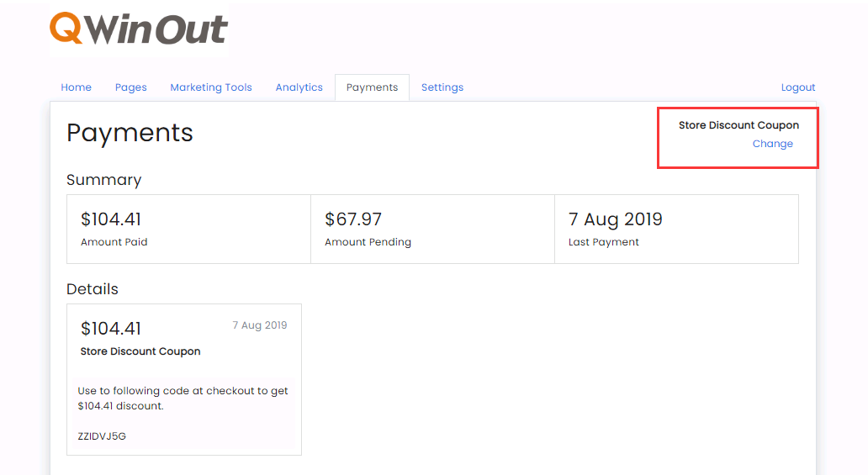
Task: Click the coupon code ZZIDVJ5G
Action: (x=102, y=435)
